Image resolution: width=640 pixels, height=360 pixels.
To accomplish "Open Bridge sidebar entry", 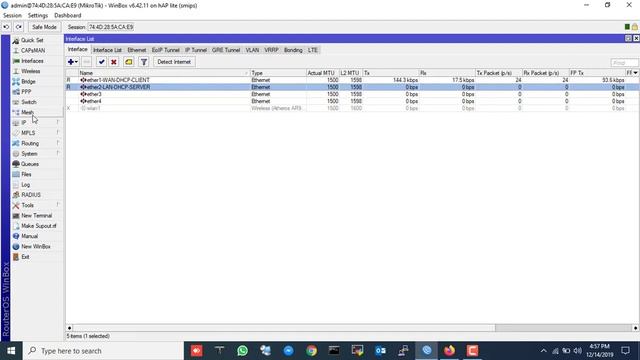I will click(28, 82).
